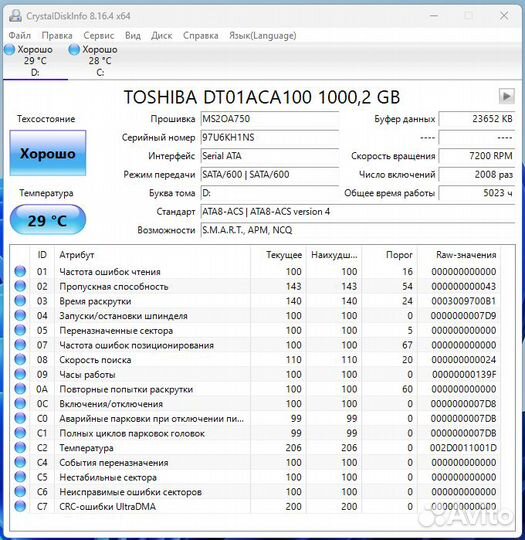Open the Сервис menu
Screen dimensions: 525x540
99,35
